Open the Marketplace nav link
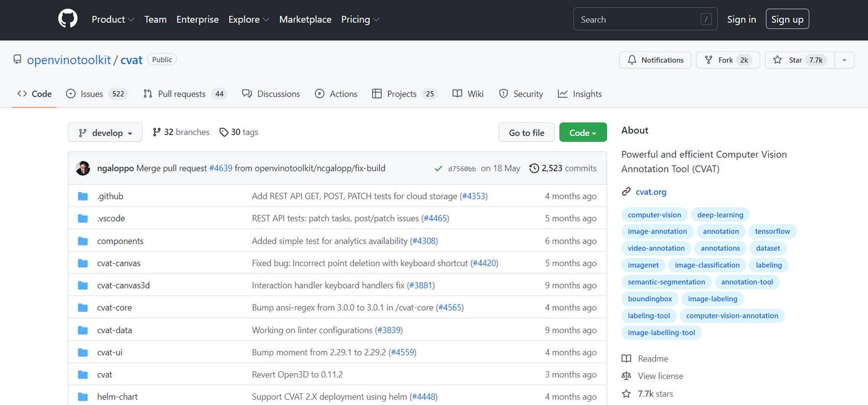 (x=305, y=19)
